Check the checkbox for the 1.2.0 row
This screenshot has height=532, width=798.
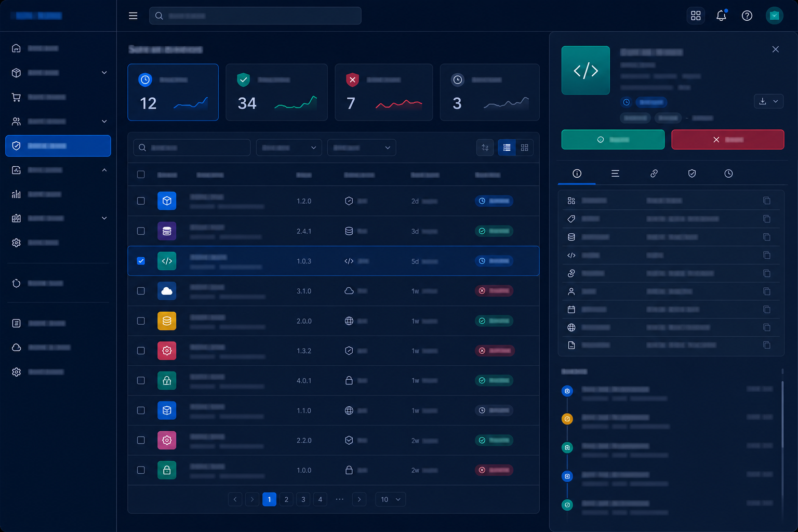[141, 201]
